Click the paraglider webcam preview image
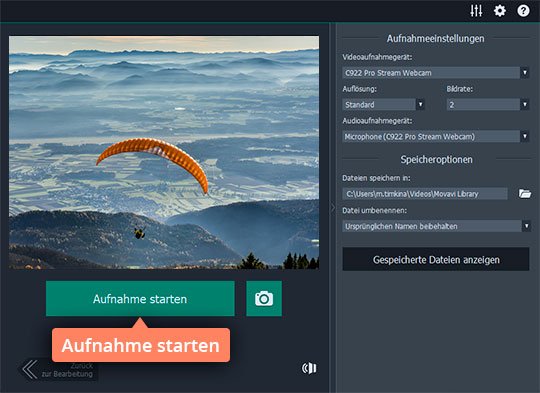Screen dimensions: 540x393 coord(164,152)
